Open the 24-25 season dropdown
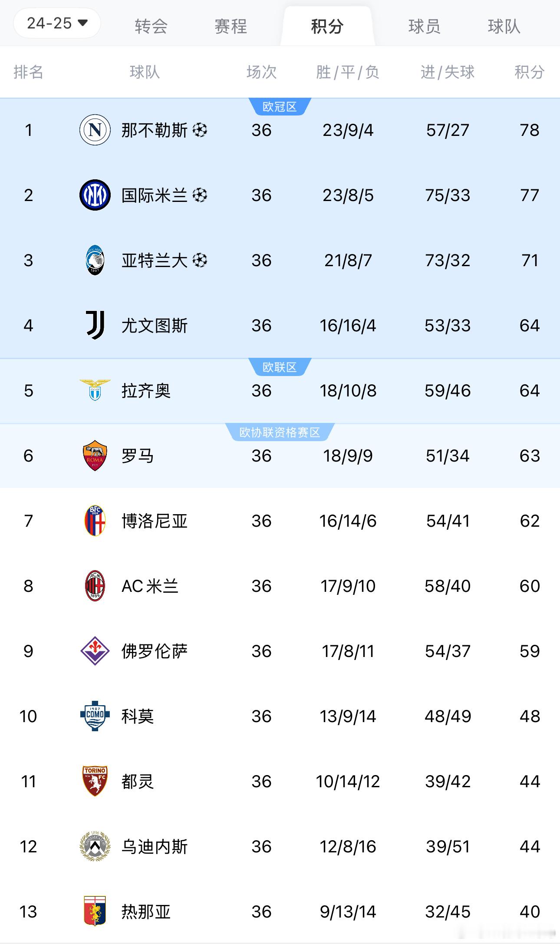 click(57, 23)
